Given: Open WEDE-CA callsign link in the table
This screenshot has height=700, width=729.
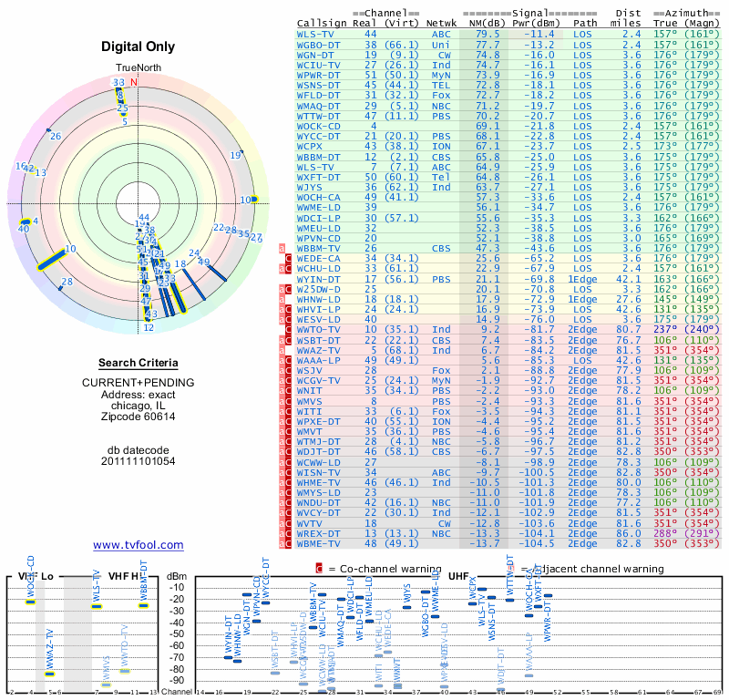Looking at the screenshot, I should (318, 259).
